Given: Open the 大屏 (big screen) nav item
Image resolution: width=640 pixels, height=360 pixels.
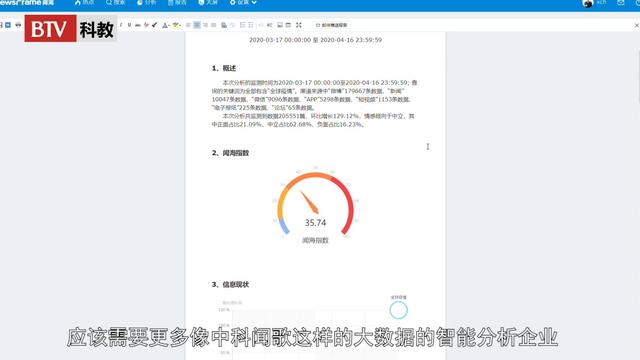Looking at the screenshot, I should (208, 2).
